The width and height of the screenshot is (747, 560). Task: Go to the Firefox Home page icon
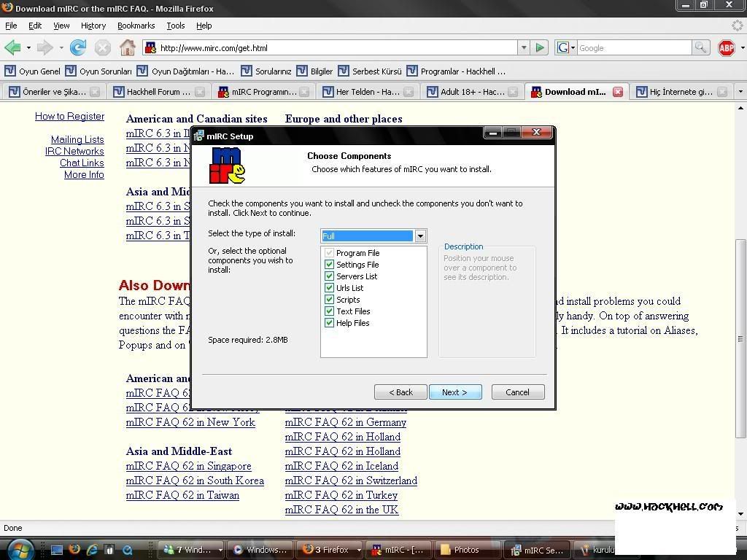pyautogui.click(x=127, y=47)
